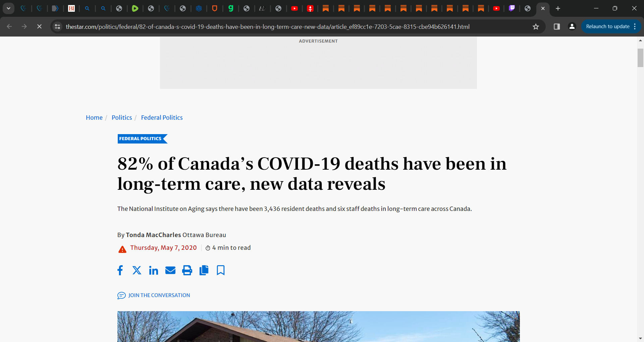
Task: Share article on Facebook
Action: [x=120, y=270]
